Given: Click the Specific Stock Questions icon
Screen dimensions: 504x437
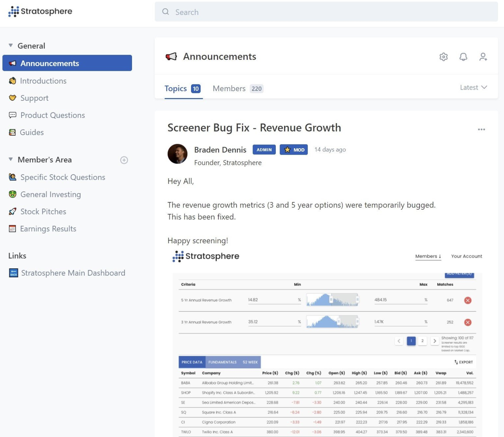Looking at the screenshot, I should pos(12,177).
